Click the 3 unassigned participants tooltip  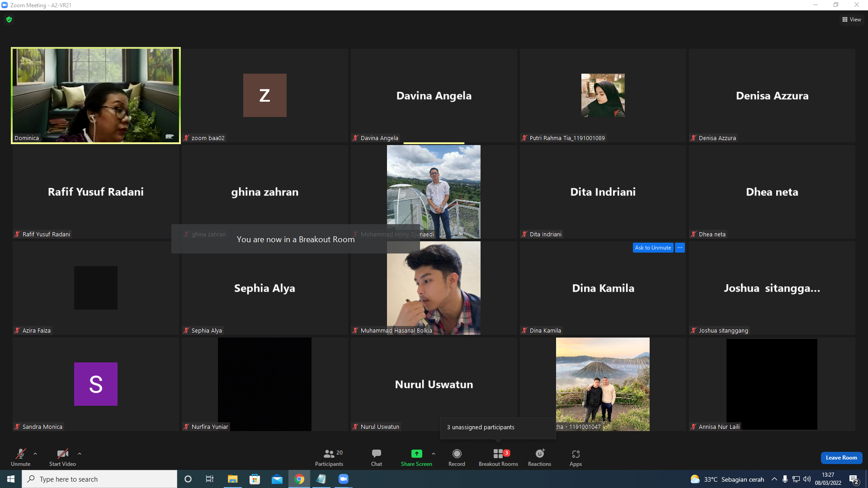(x=498, y=427)
